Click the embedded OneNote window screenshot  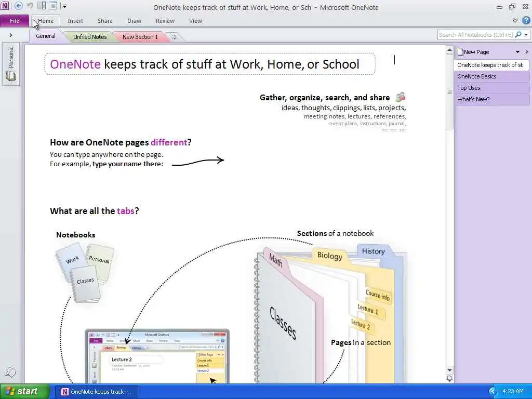click(157, 356)
